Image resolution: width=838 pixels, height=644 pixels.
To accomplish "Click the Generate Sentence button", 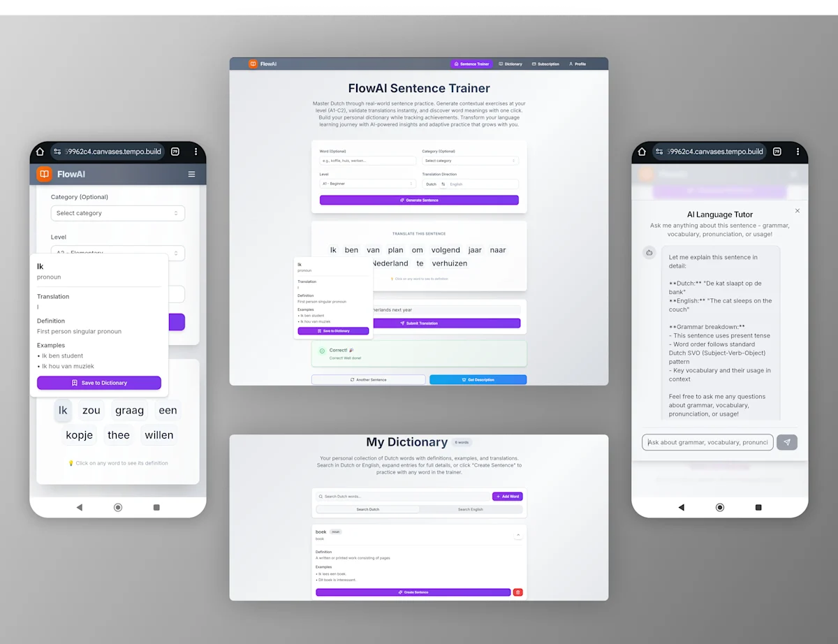I will click(x=419, y=200).
